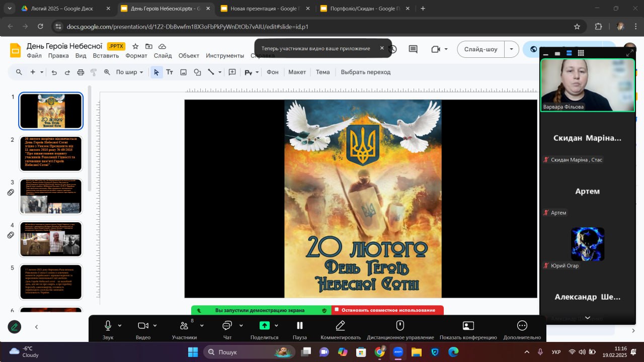
Task: Expand share options arrow
Action: pos(276,325)
